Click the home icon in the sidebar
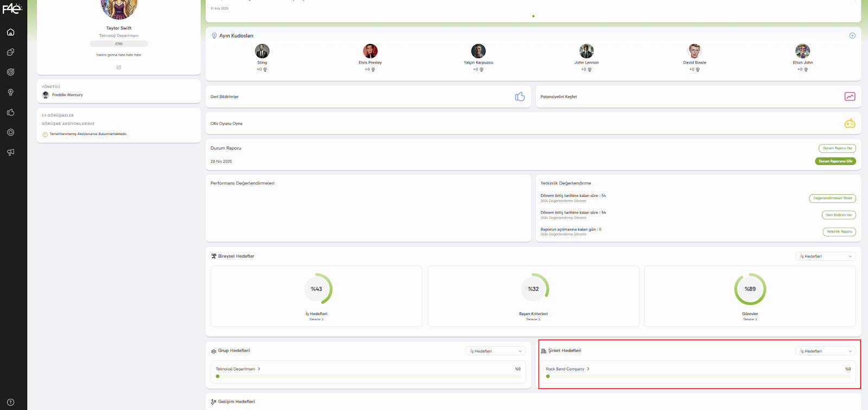The height and width of the screenshot is (410, 868). click(10, 32)
